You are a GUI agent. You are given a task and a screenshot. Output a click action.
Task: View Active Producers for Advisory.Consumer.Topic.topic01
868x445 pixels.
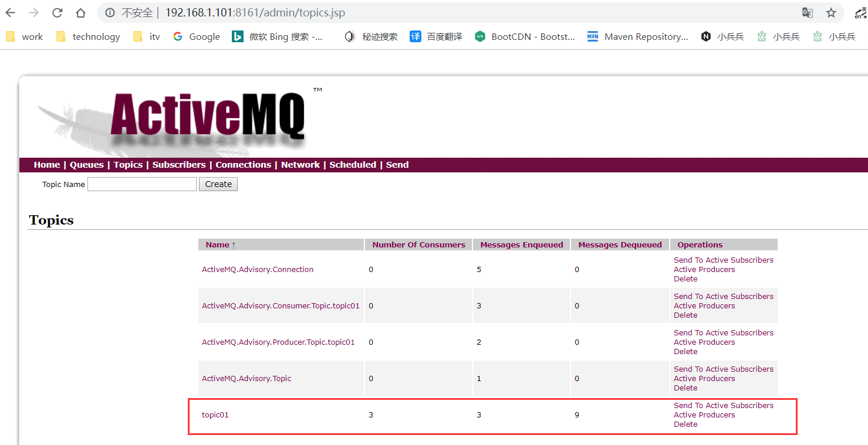pos(704,306)
